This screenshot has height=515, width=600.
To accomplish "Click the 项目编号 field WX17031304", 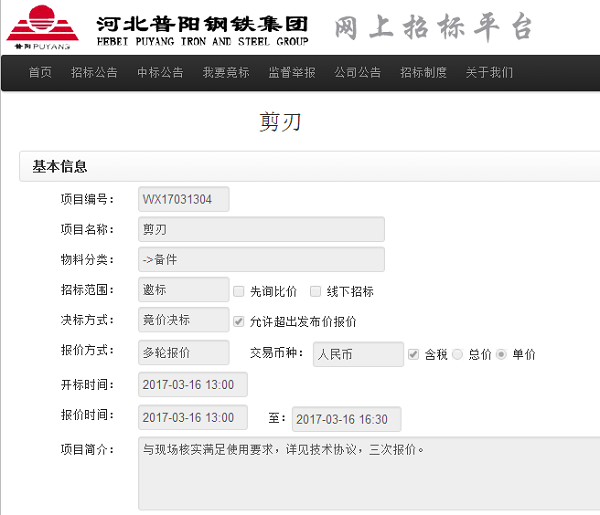I will pos(184,199).
